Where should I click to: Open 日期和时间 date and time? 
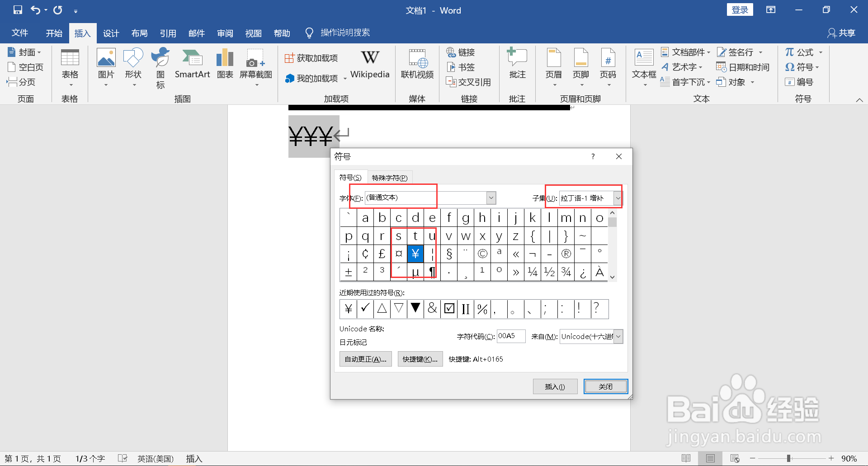coord(743,67)
